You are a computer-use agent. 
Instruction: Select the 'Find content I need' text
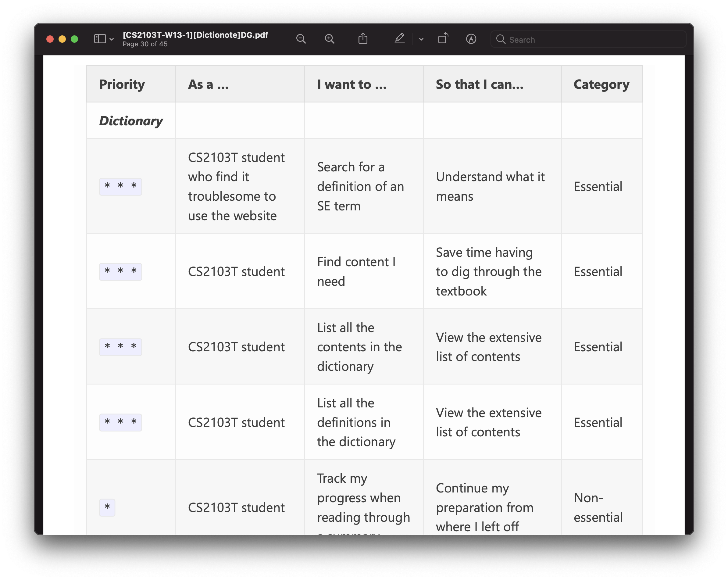[356, 271]
